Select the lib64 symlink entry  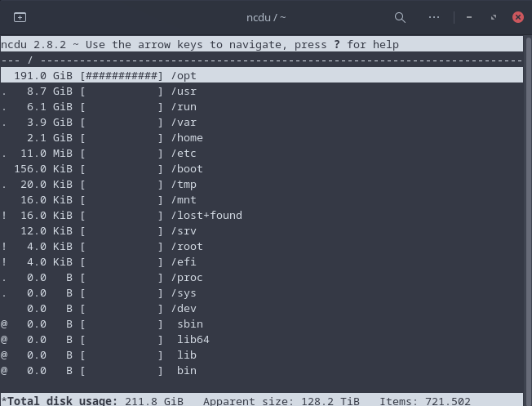(x=193, y=340)
